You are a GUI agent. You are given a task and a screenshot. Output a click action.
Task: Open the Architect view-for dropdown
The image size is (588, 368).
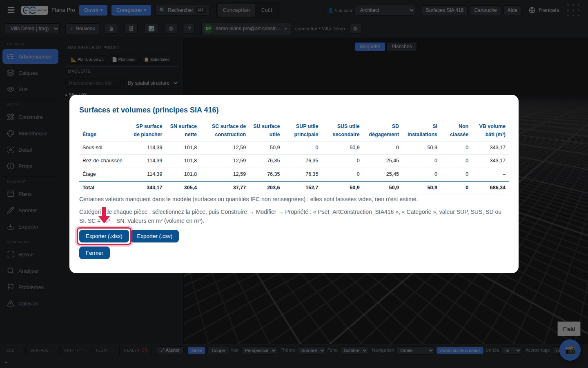(x=385, y=10)
